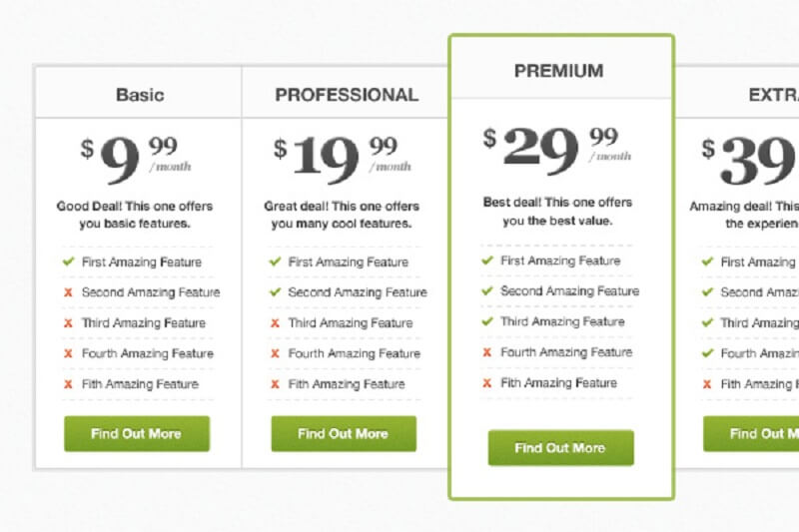Click Find Out More under Professional plan

click(344, 434)
